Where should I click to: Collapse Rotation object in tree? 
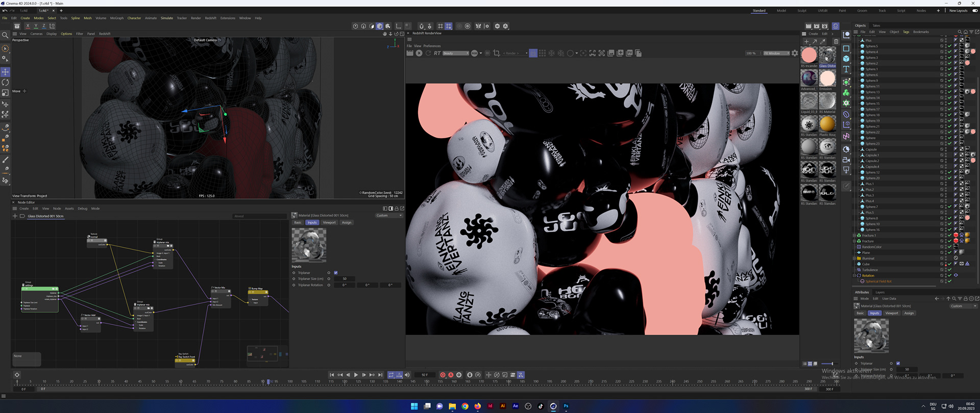click(854, 276)
